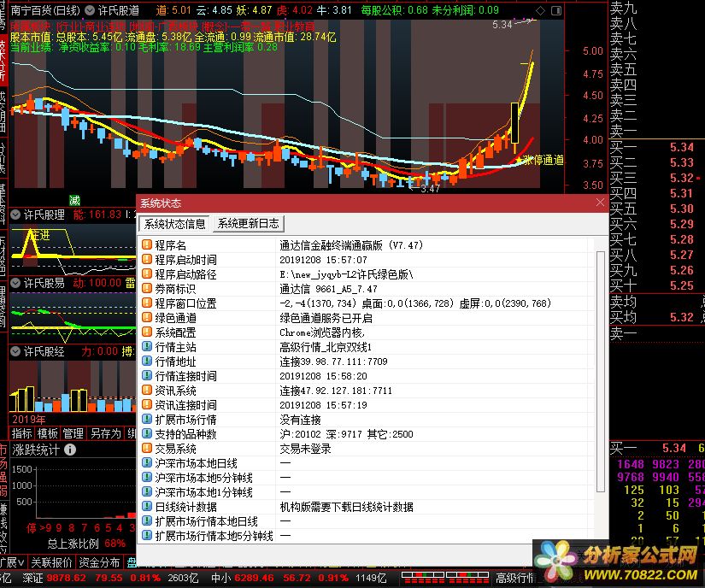Click the 涨停通道 label on the chart
This screenshot has height=588, width=705.
coord(543,160)
